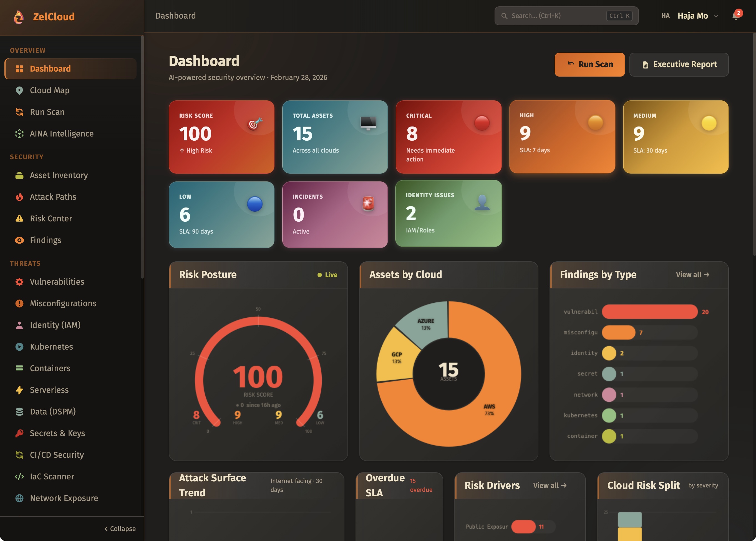Open the Findings menu item
Image resolution: width=756 pixels, height=541 pixels.
click(46, 240)
